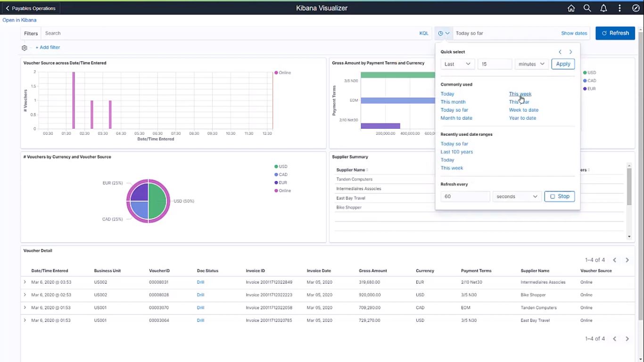Screen dimensions: 644x362
Task: Select Year to date from commonly used ranges
Action: (x=521, y=118)
